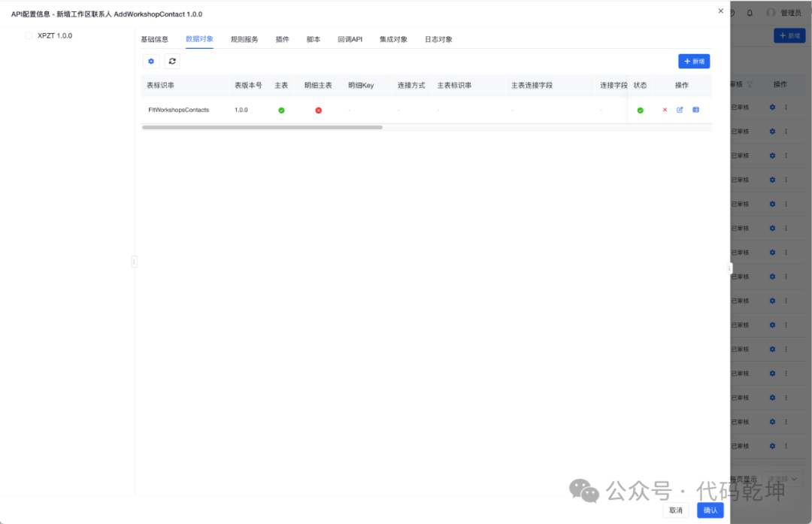Screen dimensions: 812x524
Task: Switch to 回调API tab
Action: pyautogui.click(x=350, y=39)
